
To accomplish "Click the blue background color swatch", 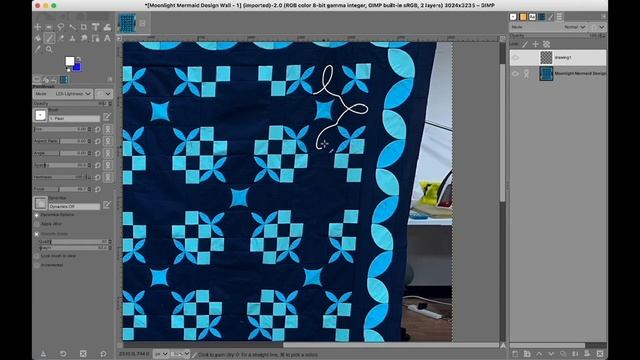I will 77,67.
